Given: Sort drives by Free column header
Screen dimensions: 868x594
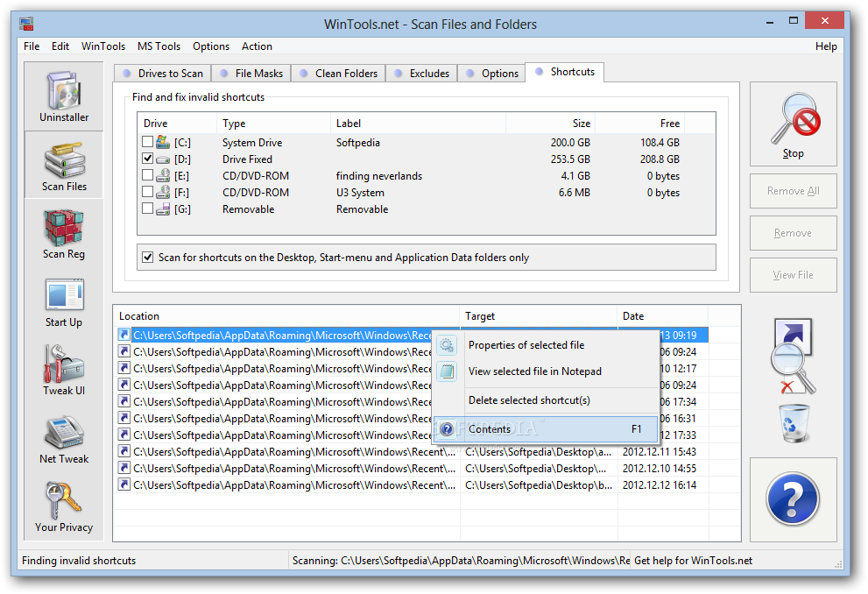Looking at the screenshot, I should 640,124.
